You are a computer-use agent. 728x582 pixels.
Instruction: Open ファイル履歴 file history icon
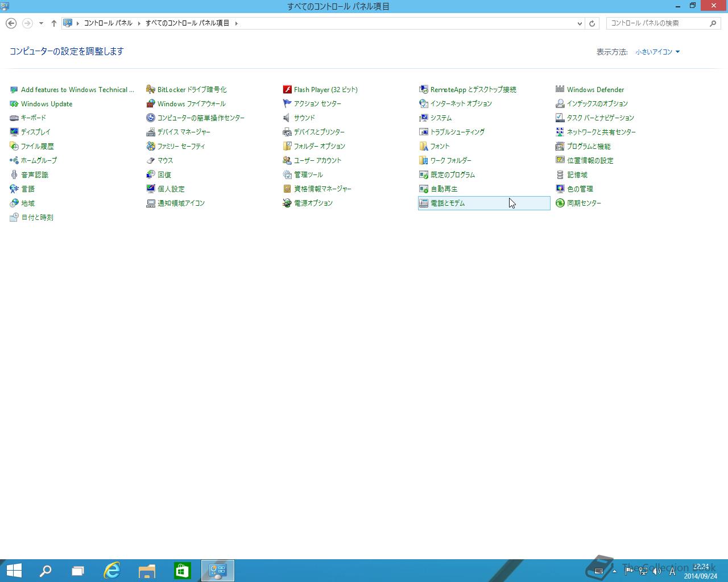pos(14,146)
